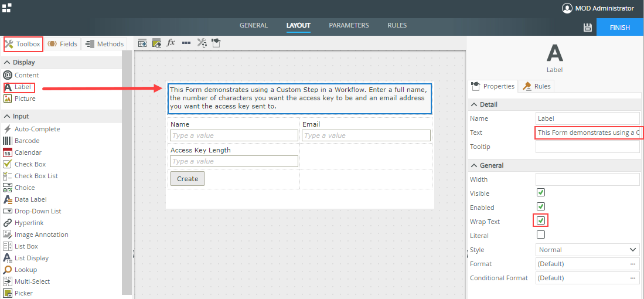The image size is (644, 299).
Task: Click the change control wrench icon
Action: click(202, 43)
